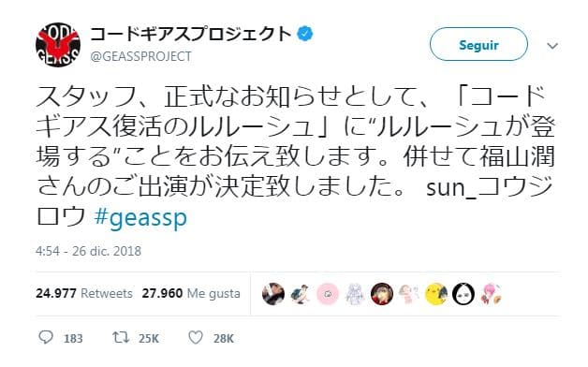Open the Code Geass profile avatar
This screenshot has width=588, height=367.
pyautogui.click(x=58, y=45)
